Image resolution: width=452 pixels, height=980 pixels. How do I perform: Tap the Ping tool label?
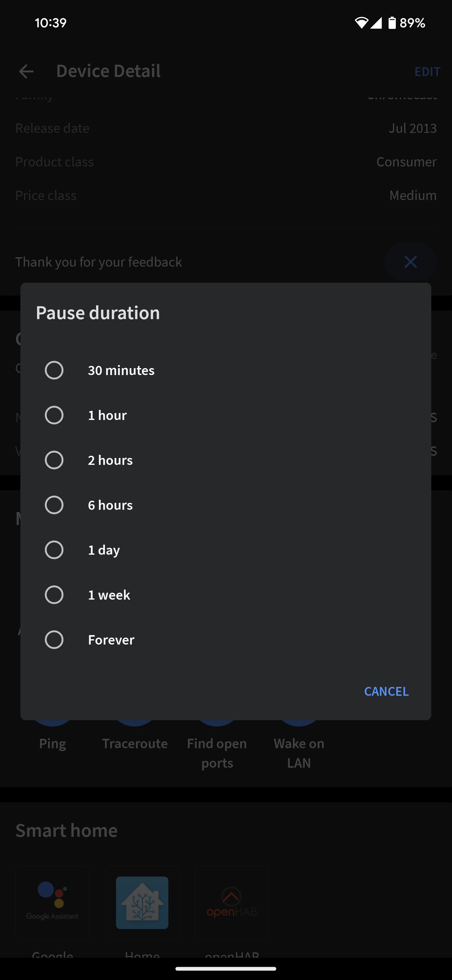click(52, 743)
